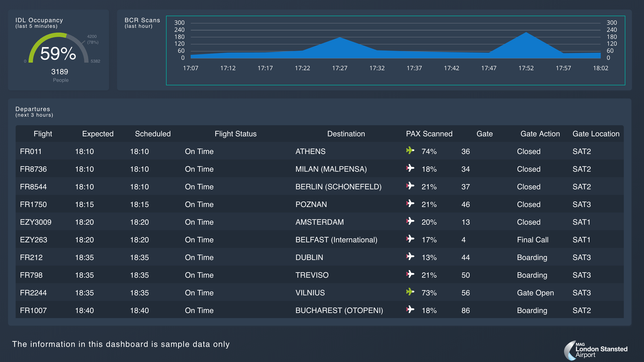The width and height of the screenshot is (644, 362).
Task: Select flight FR011 in the departures table
Action: [31, 151]
